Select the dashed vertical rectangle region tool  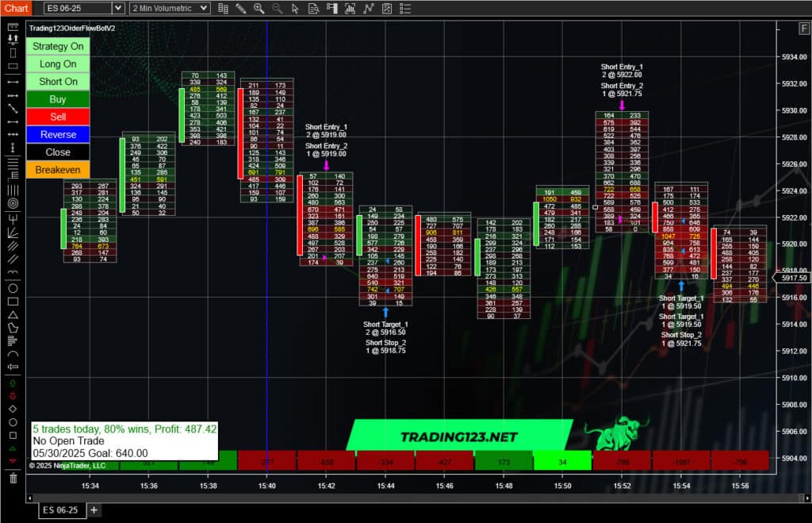coord(13,53)
